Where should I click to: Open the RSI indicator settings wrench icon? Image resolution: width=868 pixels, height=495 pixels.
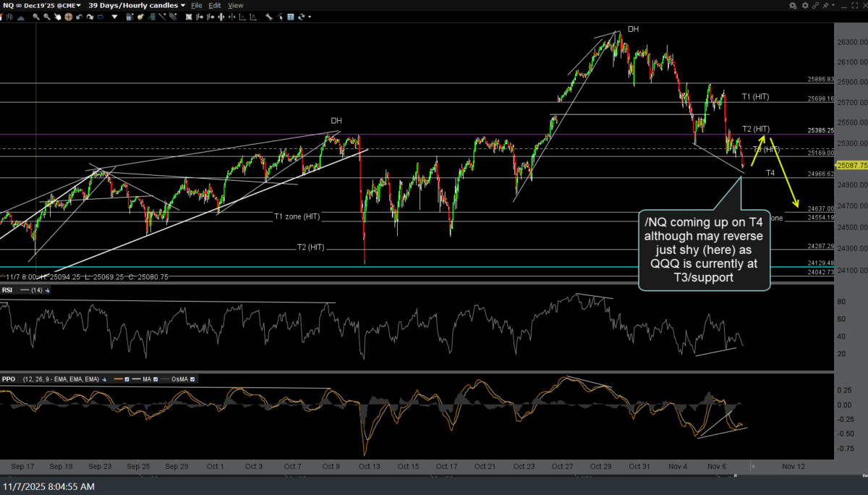pyautogui.click(x=48, y=290)
